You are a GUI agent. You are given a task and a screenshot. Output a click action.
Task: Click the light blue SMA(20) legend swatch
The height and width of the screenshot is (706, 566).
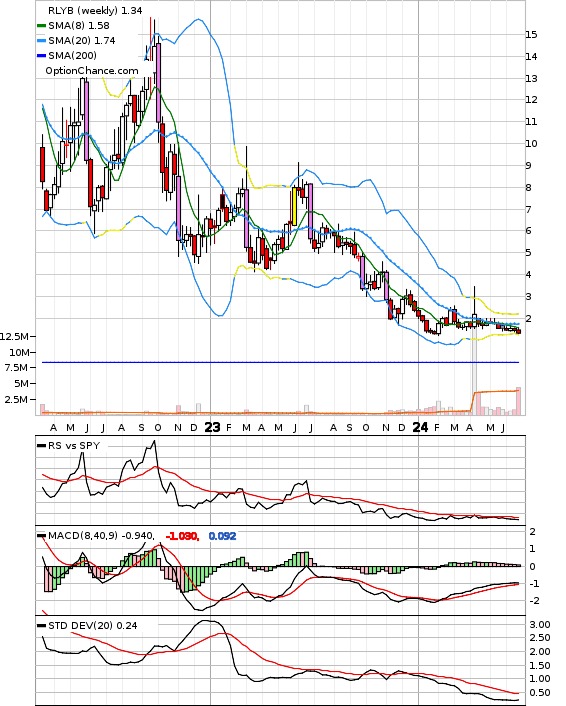(x=41, y=41)
